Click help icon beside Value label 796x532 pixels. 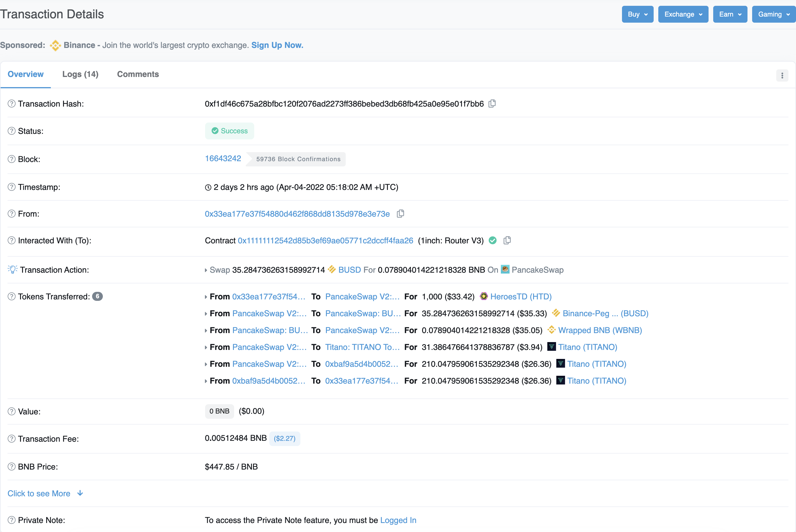coord(12,411)
